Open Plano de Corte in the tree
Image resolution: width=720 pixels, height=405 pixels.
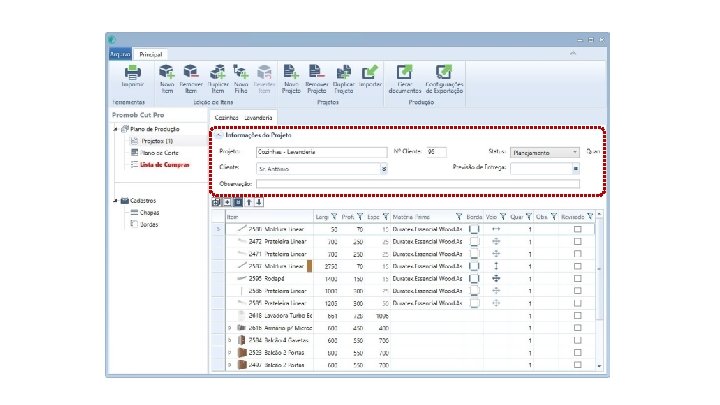pyautogui.click(x=159, y=153)
